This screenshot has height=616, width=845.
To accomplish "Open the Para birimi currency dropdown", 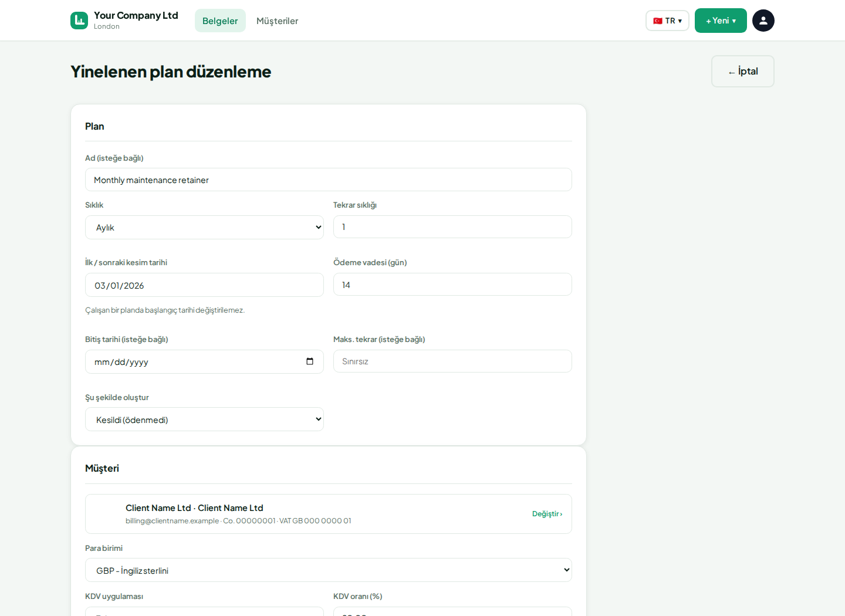I will pyautogui.click(x=329, y=570).
